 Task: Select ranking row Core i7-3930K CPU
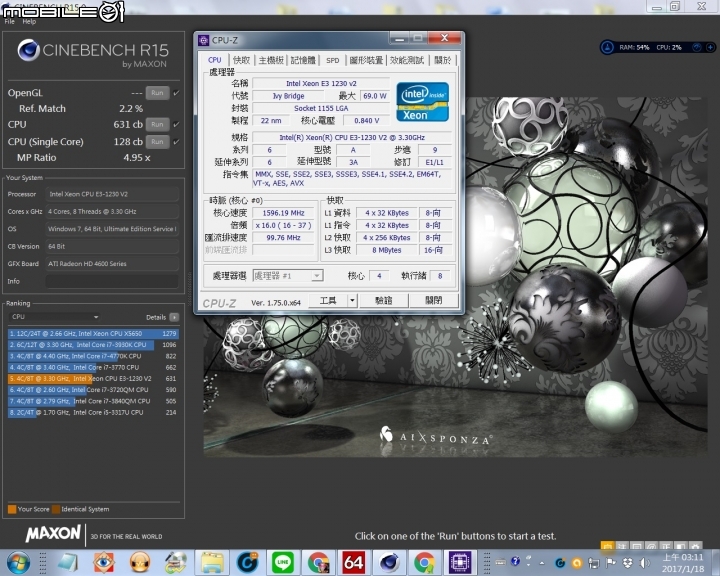pyautogui.click(x=93, y=344)
